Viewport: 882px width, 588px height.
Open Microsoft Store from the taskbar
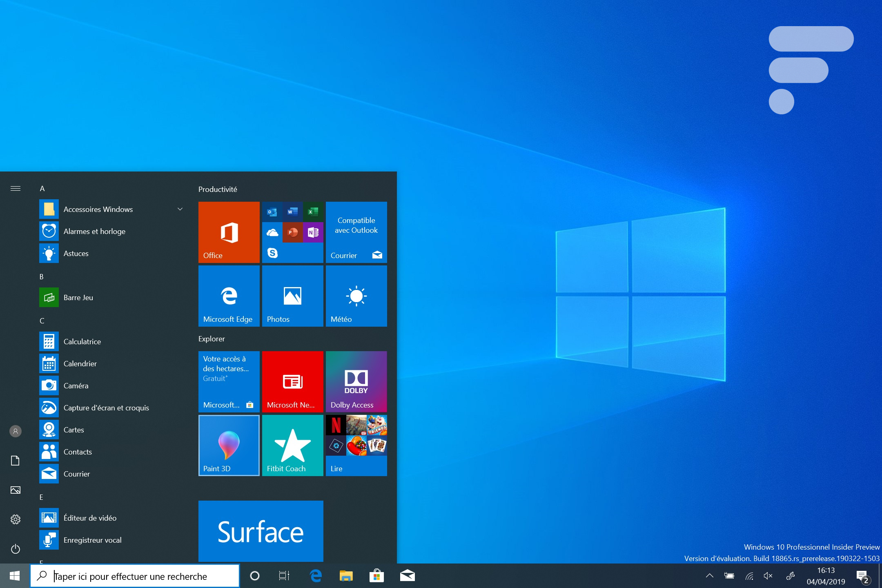click(x=376, y=576)
